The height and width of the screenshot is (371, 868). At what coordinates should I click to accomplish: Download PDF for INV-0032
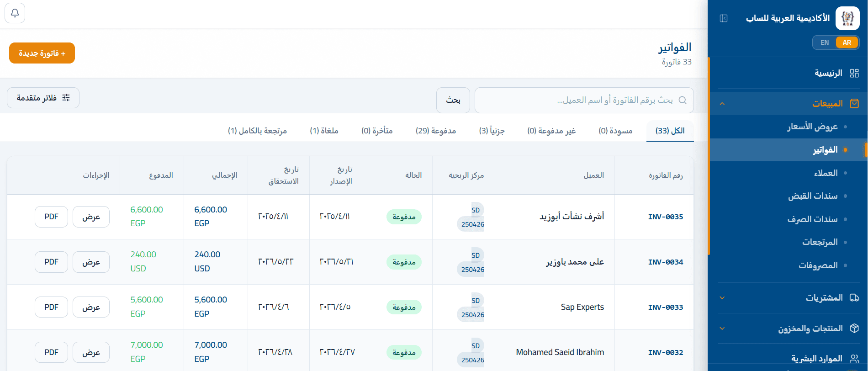51,352
